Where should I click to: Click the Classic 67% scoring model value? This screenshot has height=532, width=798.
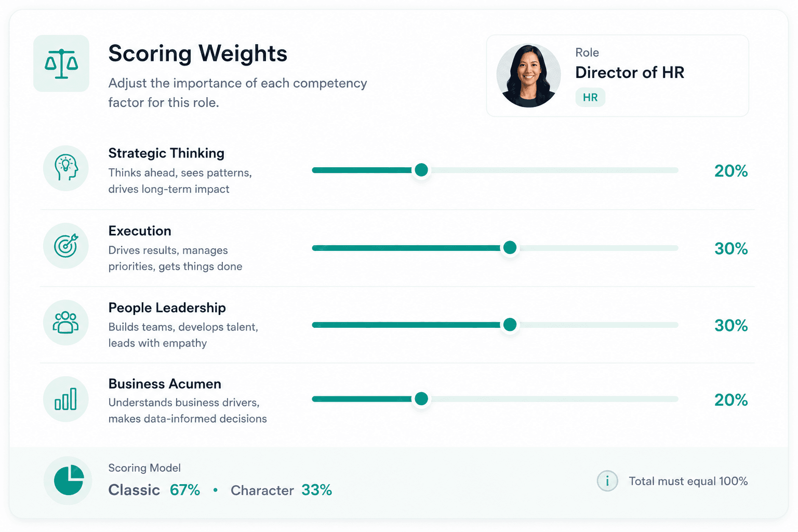(x=154, y=490)
